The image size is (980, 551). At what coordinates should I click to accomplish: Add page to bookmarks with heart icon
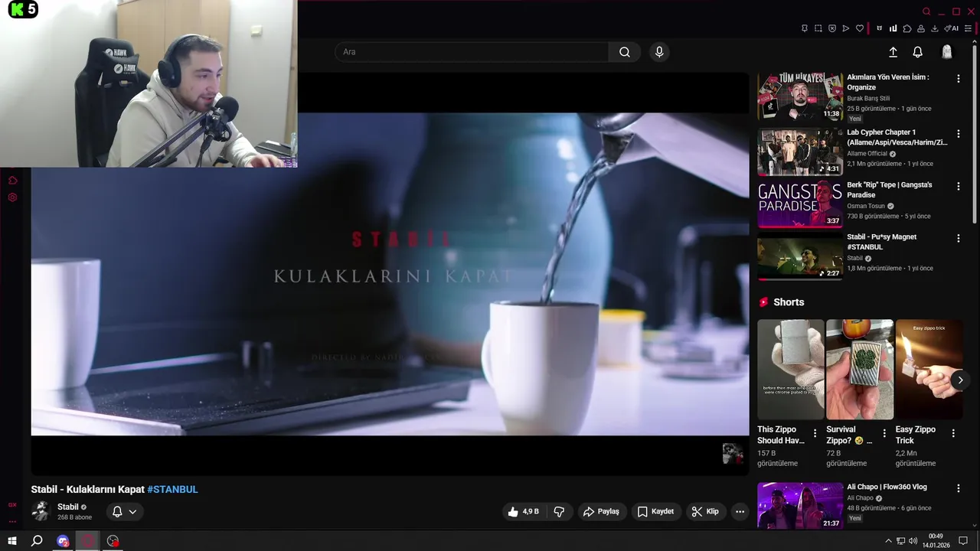860,28
